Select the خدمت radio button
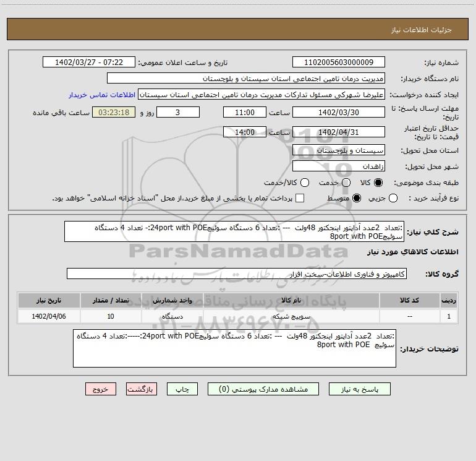Screen dimensions: 476x461 346,183
